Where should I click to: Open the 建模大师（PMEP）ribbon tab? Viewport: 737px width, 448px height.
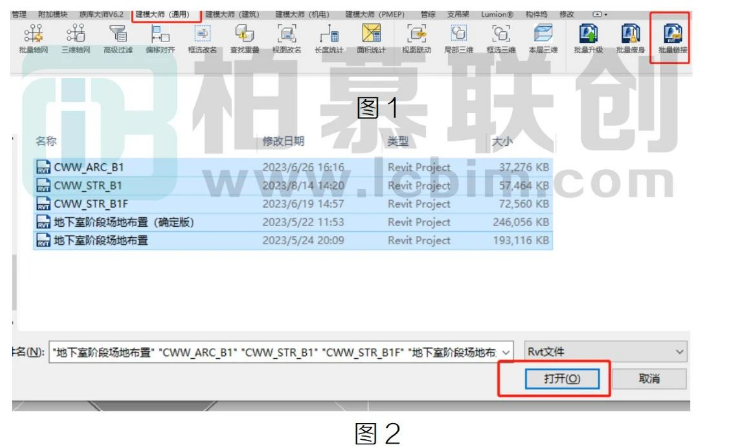point(375,15)
